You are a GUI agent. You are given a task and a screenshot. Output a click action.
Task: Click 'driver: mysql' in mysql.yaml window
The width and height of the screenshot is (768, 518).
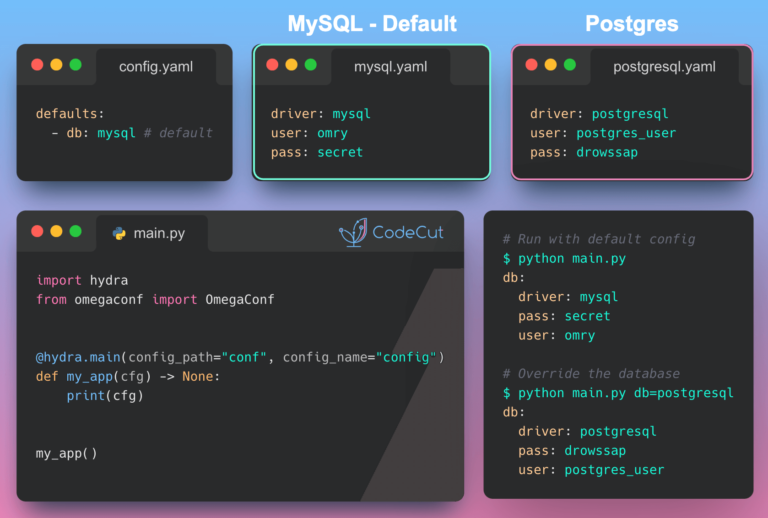click(x=321, y=114)
